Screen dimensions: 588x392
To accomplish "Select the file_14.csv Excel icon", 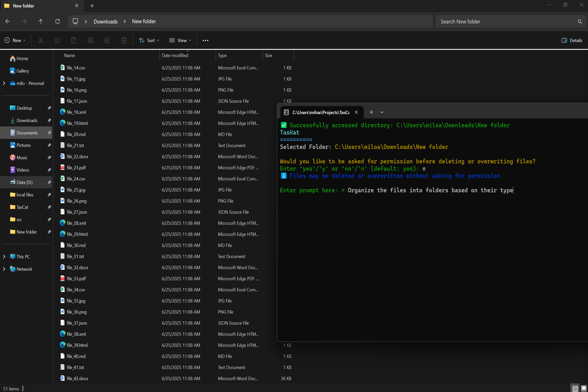I will [62, 68].
